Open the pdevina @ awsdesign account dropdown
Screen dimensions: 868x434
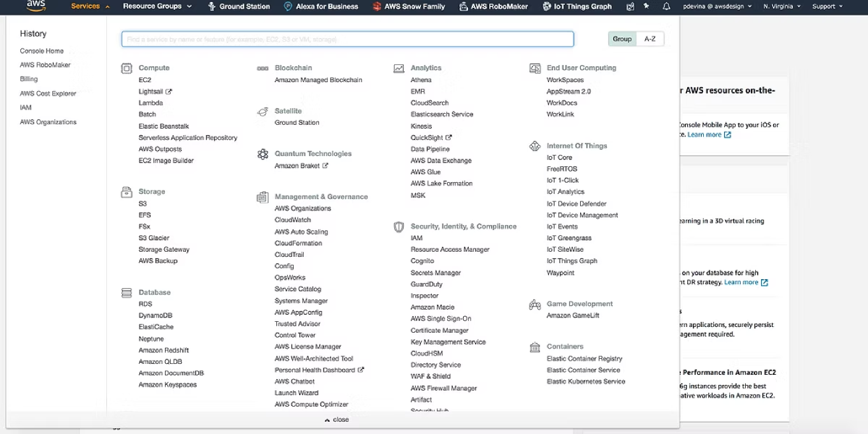point(716,6)
